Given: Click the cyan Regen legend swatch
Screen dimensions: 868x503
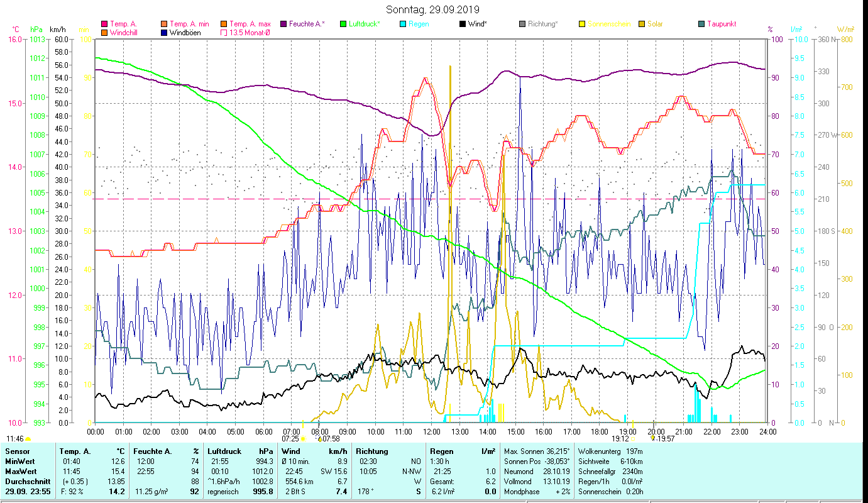Looking at the screenshot, I should pyautogui.click(x=402, y=24).
